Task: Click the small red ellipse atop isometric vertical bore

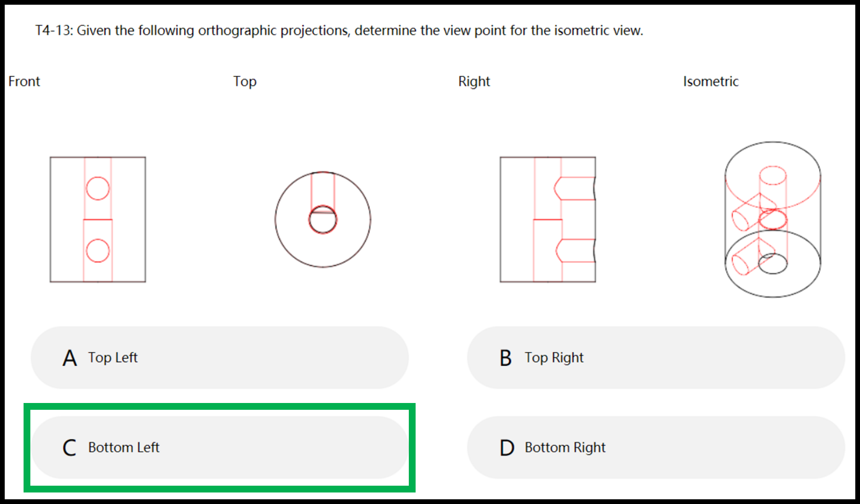Action: tap(773, 175)
